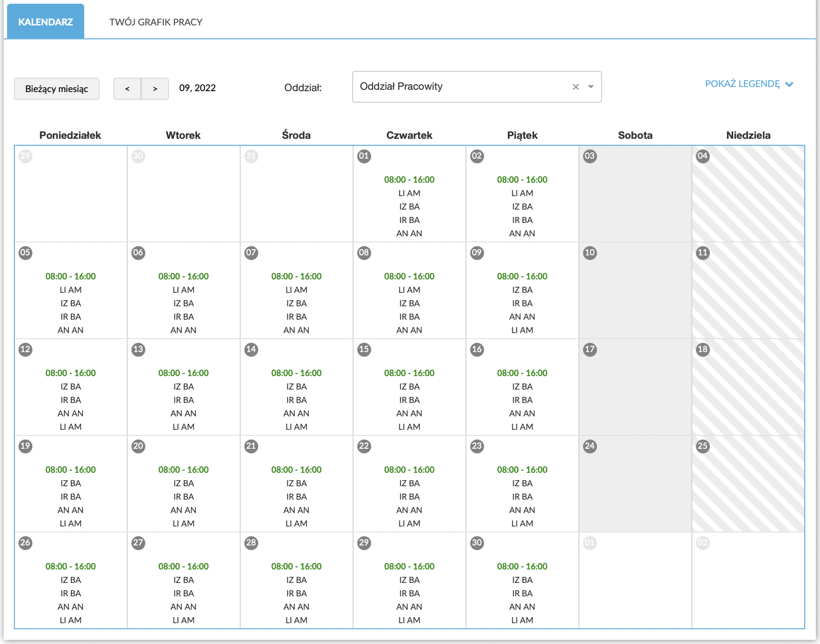Open the 08:00 - 16:00 shift on day 09
The image size is (820, 644).
(x=522, y=276)
